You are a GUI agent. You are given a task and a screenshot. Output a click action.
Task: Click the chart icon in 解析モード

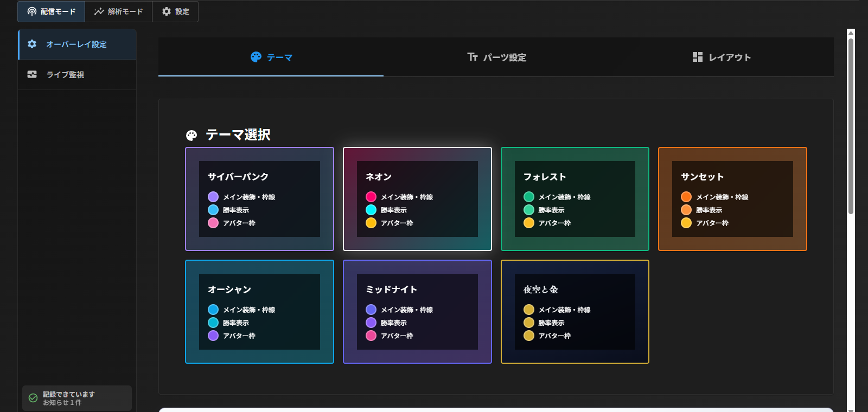[99, 11]
